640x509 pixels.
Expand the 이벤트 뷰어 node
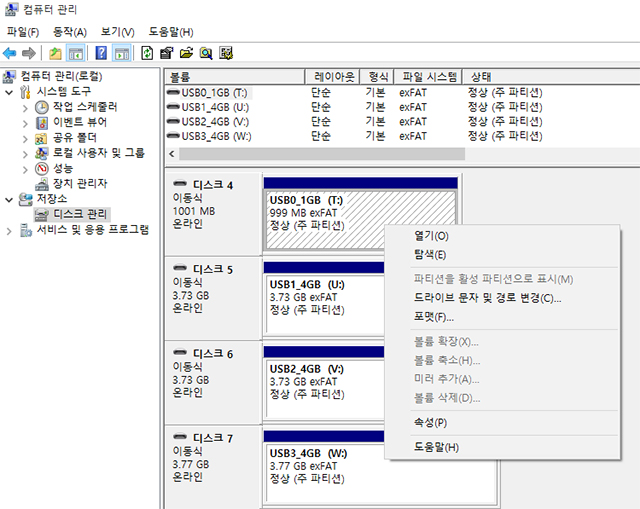pyautogui.click(x=25, y=123)
